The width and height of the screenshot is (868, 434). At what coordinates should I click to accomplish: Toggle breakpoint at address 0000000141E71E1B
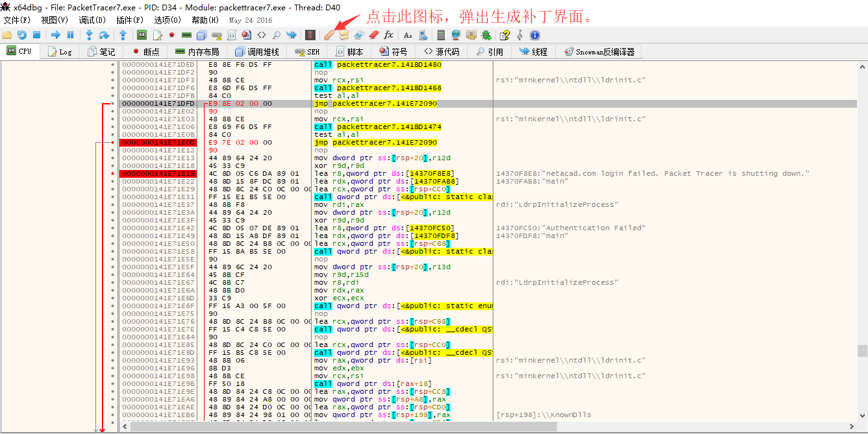point(113,174)
